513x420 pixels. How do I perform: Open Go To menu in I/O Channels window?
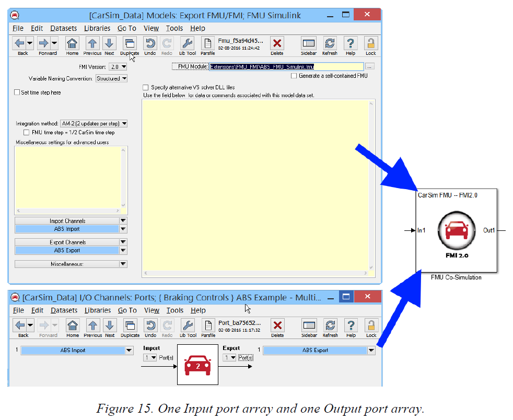coord(127,310)
